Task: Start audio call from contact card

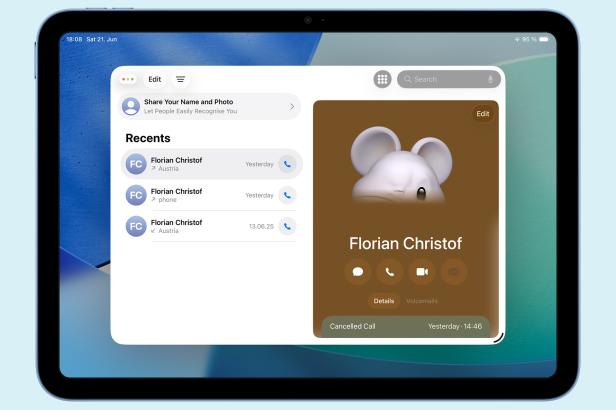Action: [x=390, y=272]
